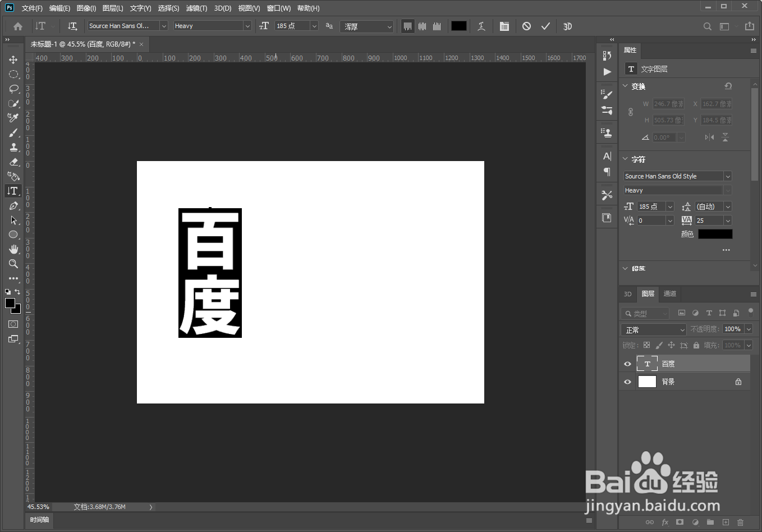
Task: Create a new layer with plus icon
Action: point(726,522)
